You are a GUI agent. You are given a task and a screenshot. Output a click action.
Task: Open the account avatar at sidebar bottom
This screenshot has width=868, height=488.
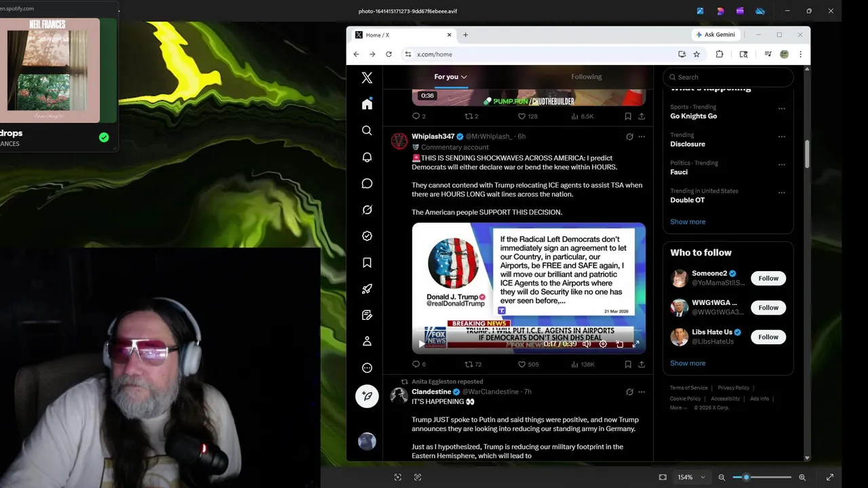coord(367,441)
